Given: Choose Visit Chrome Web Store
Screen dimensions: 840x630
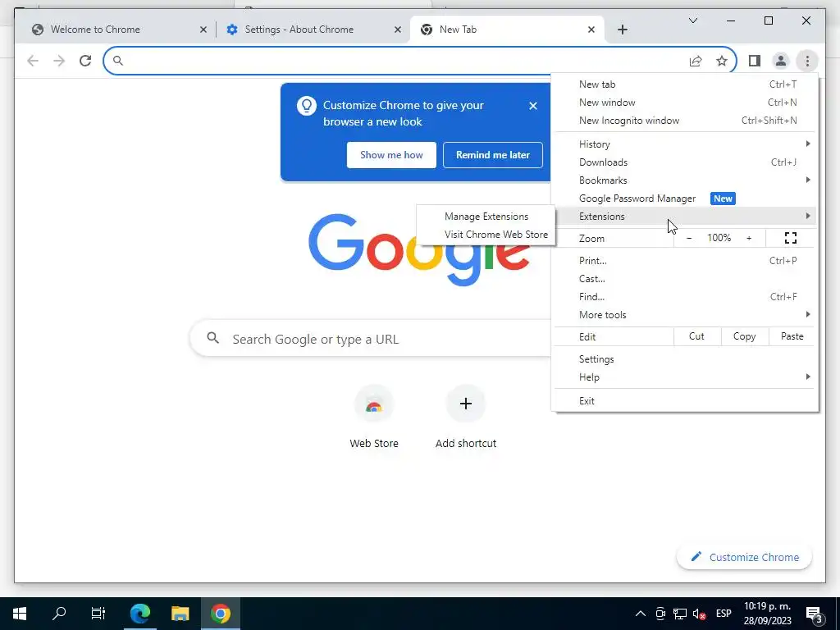Looking at the screenshot, I should [486, 235].
